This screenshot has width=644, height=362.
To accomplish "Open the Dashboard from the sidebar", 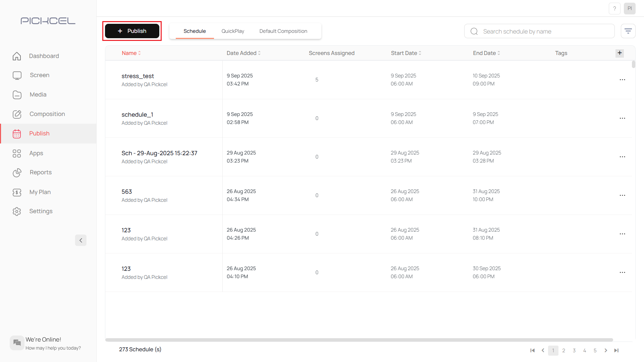I will click(x=17, y=56).
